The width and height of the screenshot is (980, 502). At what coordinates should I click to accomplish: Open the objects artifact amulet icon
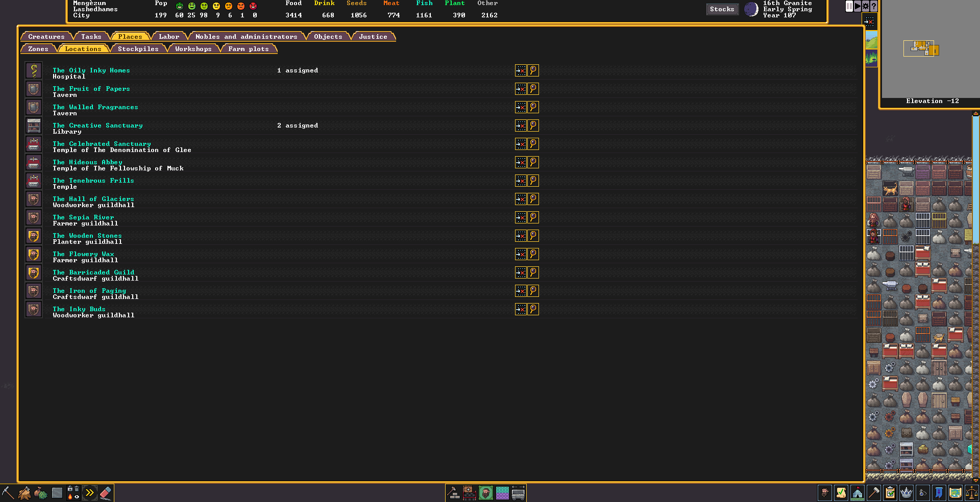click(x=923, y=493)
